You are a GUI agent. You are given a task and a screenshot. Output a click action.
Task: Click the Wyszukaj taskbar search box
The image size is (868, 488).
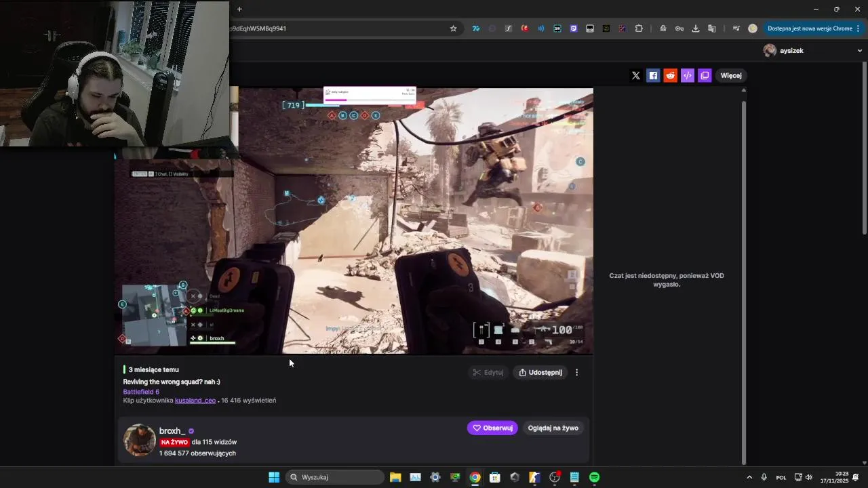(335, 477)
